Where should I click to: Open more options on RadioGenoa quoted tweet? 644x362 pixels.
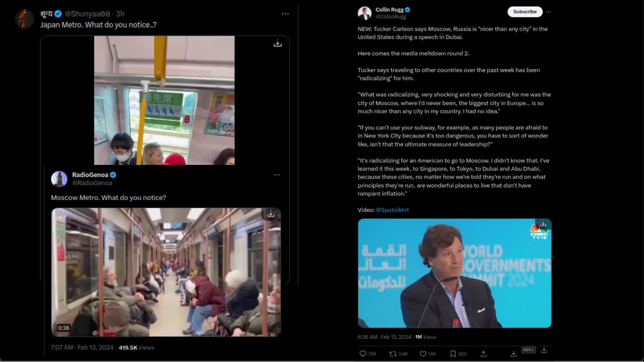click(277, 175)
